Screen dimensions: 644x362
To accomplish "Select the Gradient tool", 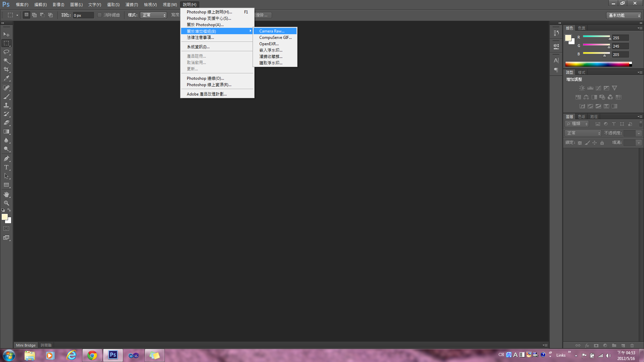I will coord(6,132).
